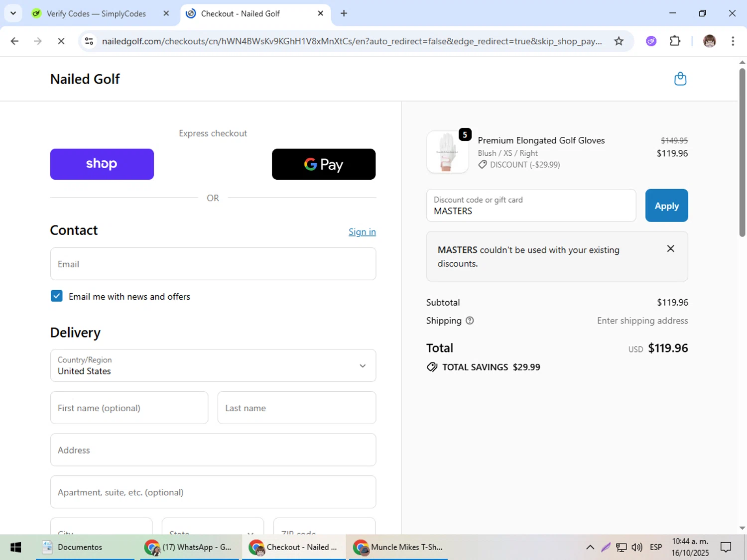Open Checkout - Nailed taskbar window

coord(294,547)
